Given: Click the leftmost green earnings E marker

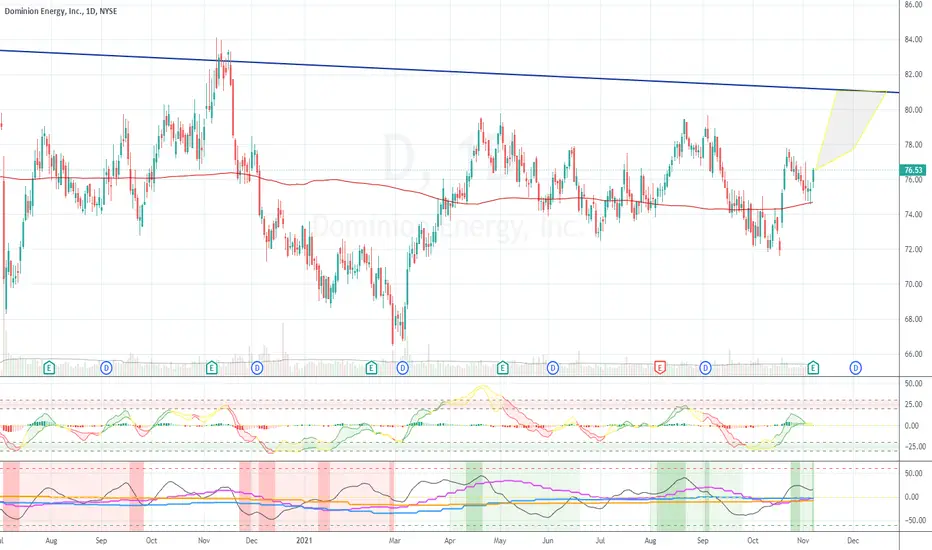Looking at the screenshot, I should click(49, 368).
